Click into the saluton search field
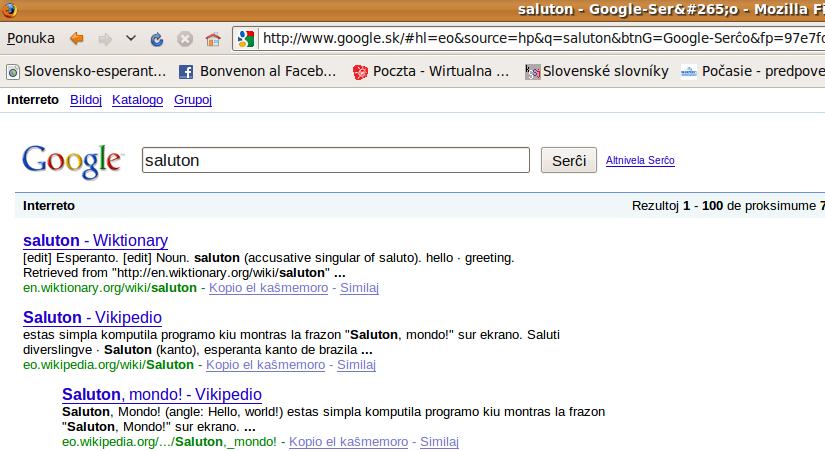The height and width of the screenshot is (451, 825). tap(336, 160)
